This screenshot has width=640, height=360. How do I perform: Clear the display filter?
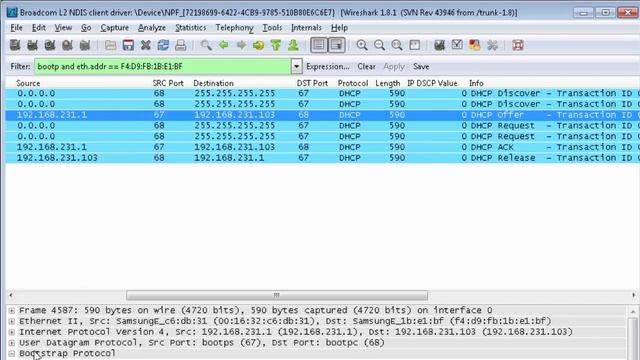(367, 67)
